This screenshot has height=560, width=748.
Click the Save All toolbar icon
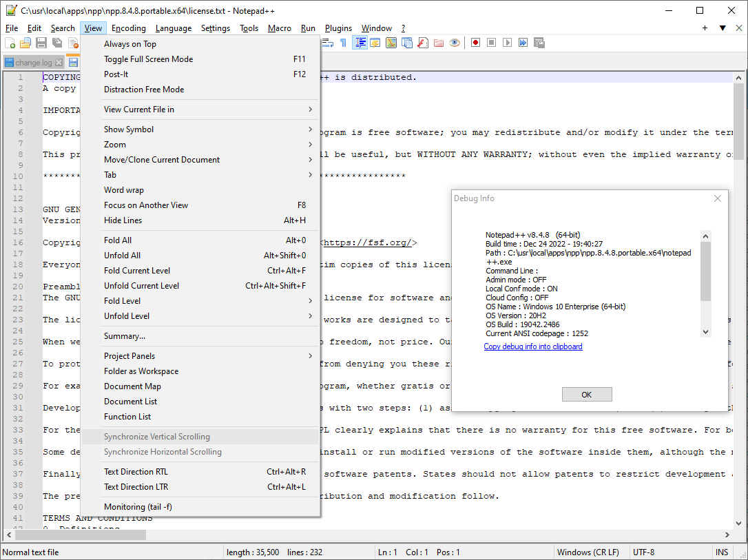[x=57, y=43]
